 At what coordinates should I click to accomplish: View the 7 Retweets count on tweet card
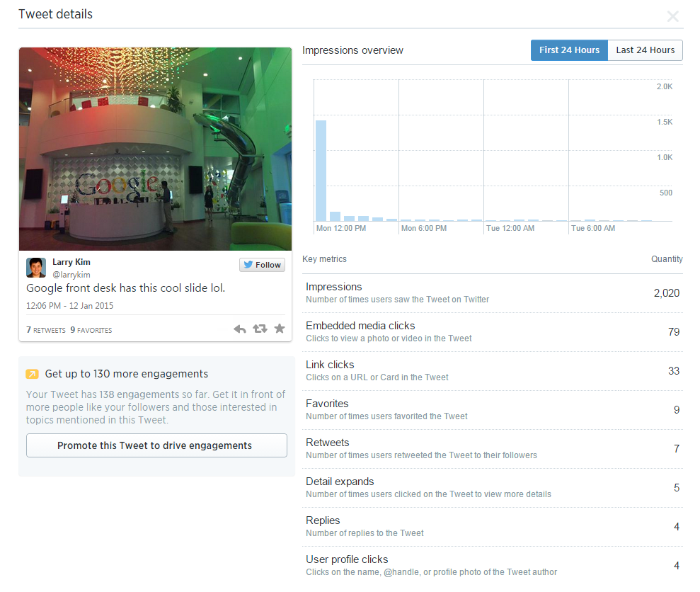[x=46, y=330]
